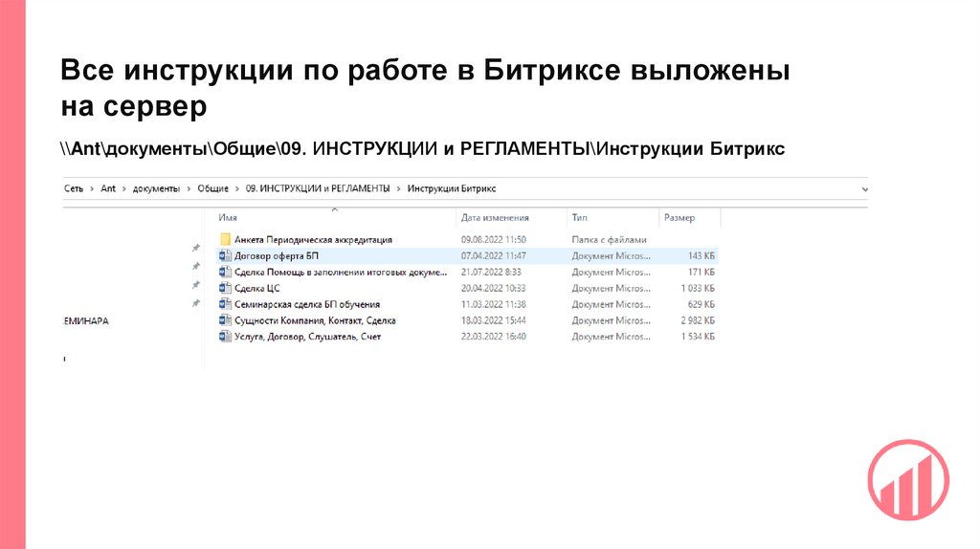
Task: Click Word icon of Сущности Компания, Контакт, Сделка
Action: 225,320
